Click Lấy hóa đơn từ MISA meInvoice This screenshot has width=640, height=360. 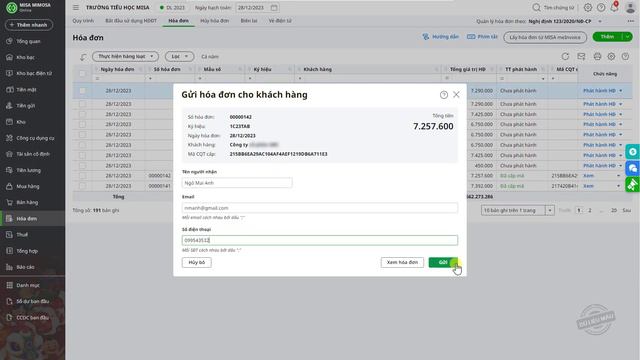pyautogui.click(x=545, y=37)
